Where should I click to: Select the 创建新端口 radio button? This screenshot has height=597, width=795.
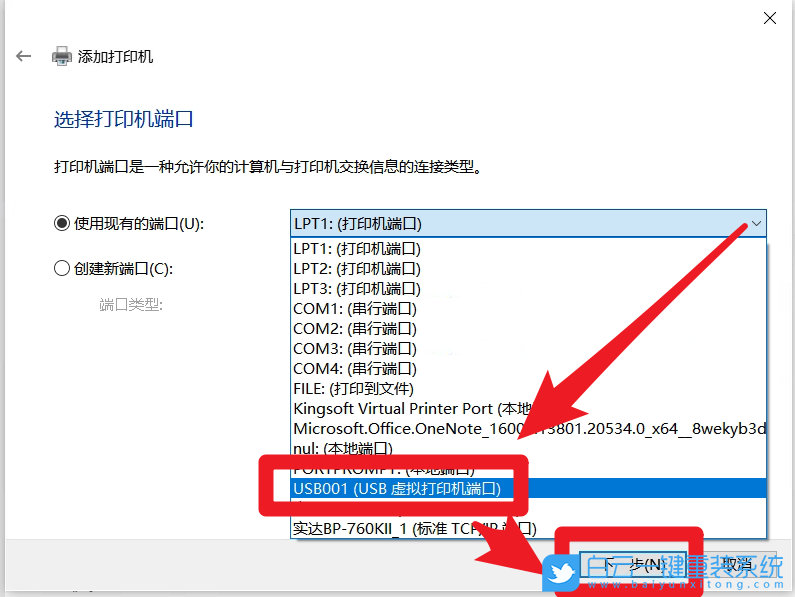[x=62, y=268]
